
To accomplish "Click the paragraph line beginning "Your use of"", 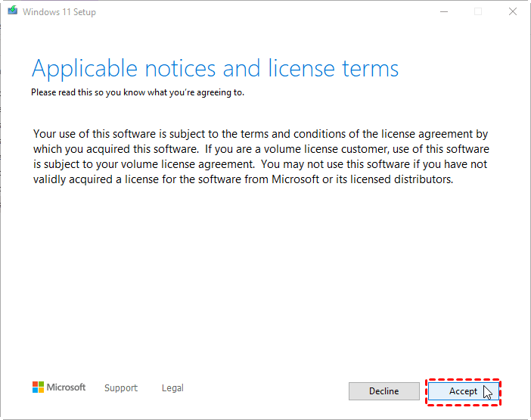I will coord(260,134).
